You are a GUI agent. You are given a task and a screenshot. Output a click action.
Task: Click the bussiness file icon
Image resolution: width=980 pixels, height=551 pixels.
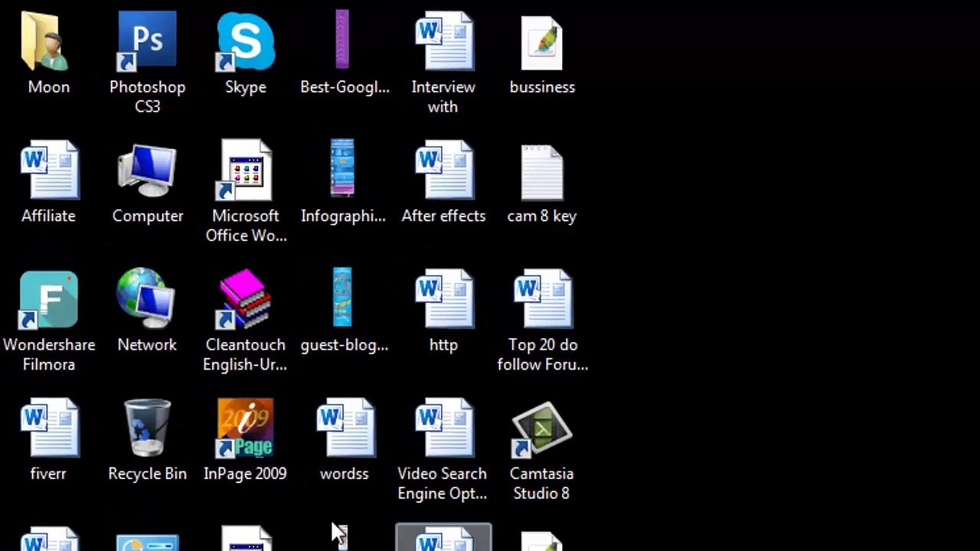tap(542, 44)
